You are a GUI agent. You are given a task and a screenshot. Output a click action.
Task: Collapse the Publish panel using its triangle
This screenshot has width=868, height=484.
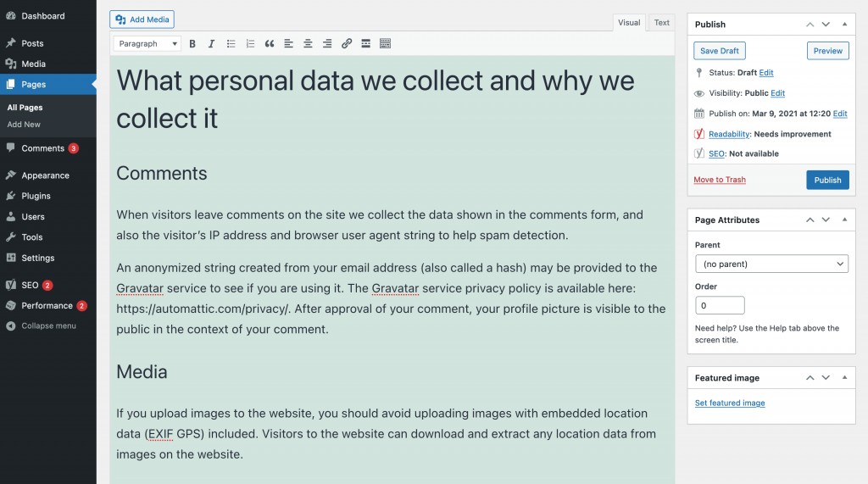[844, 25]
